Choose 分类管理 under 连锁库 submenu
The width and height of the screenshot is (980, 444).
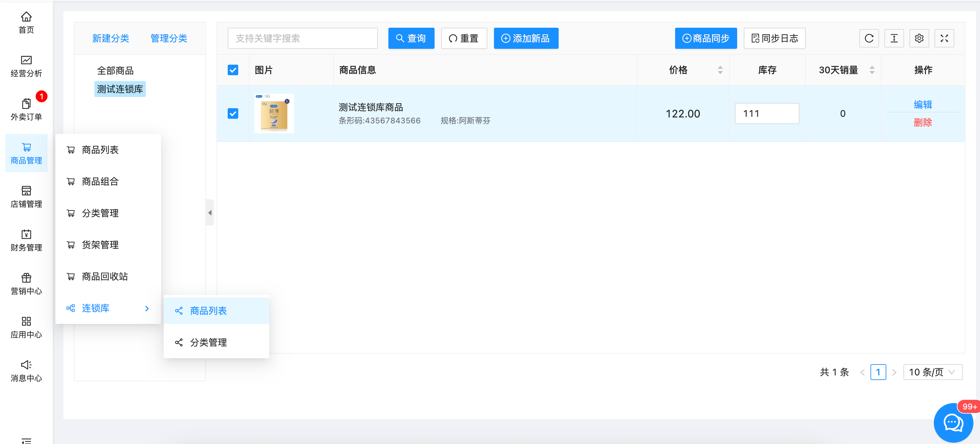click(x=208, y=342)
